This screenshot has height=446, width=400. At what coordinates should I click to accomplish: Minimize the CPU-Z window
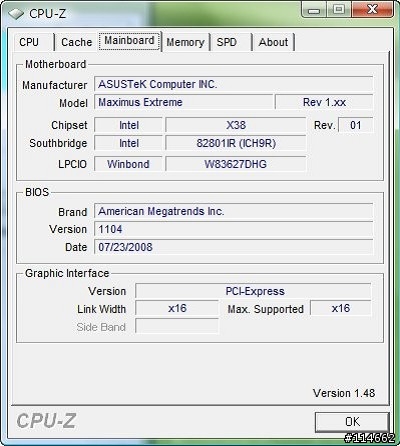click(313, 9)
